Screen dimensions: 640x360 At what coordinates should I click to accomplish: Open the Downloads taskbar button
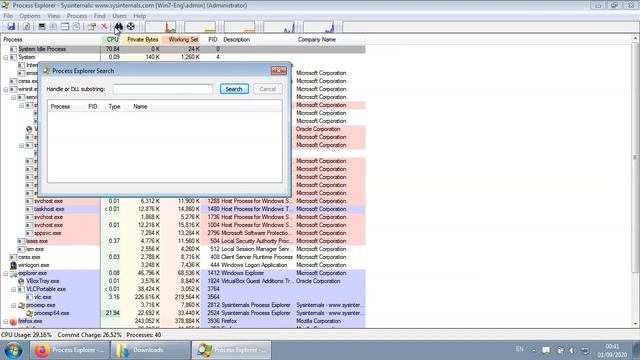[x=150, y=350]
